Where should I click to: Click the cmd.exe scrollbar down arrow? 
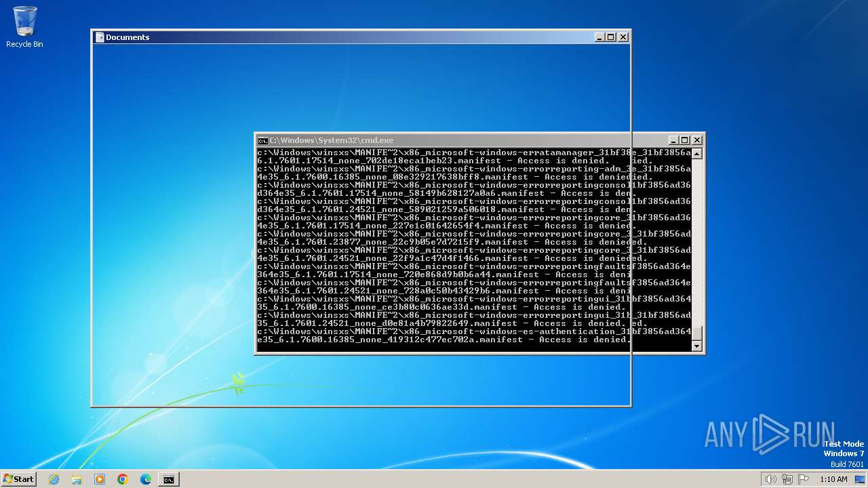[x=696, y=346]
